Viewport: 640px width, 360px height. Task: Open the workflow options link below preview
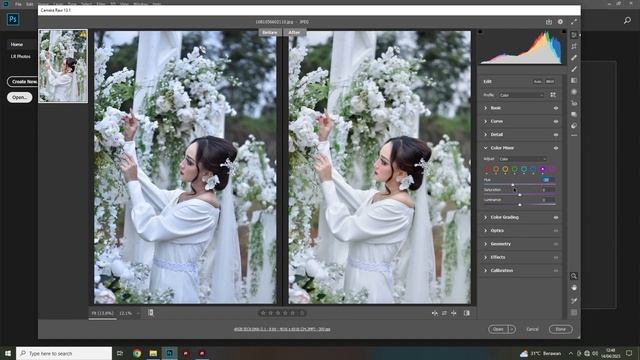(282, 329)
